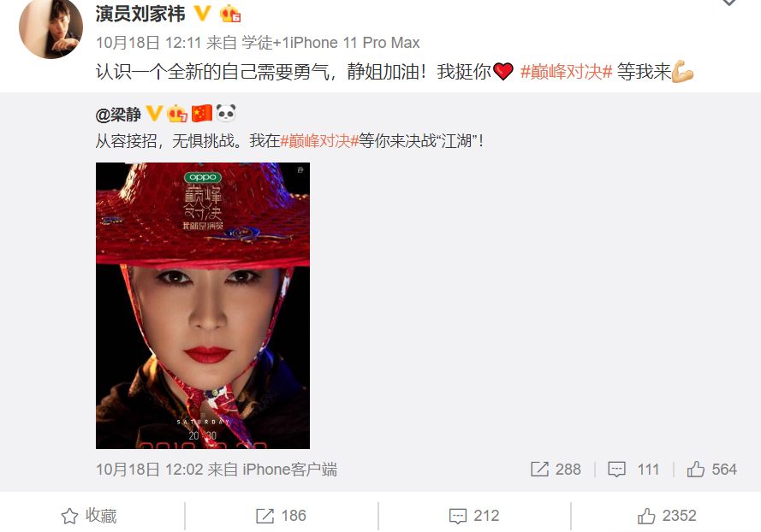The height and width of the screenshot is (532, 761).
Task: Open the @梁静 profile link
Action: coord(118,115)
